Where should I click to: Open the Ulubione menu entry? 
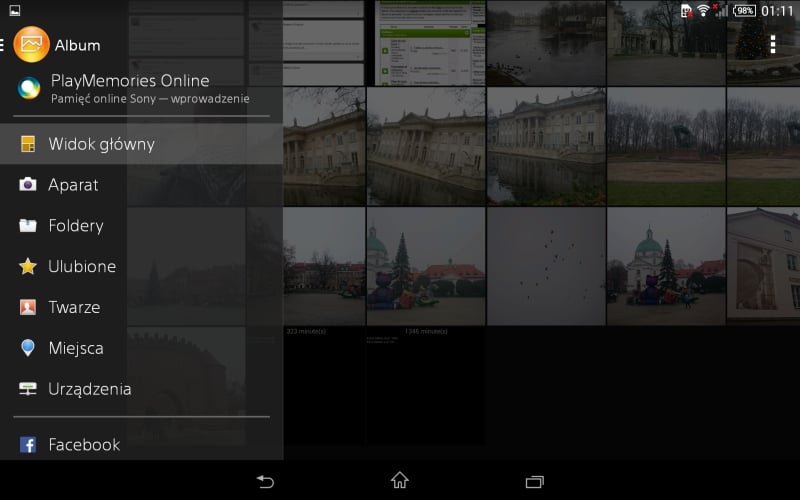[141, 266]
